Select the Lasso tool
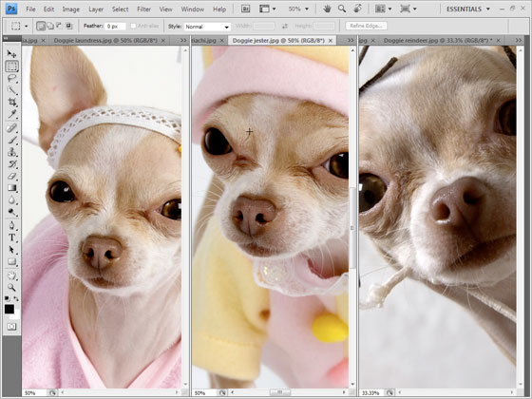 [x=11, y=78]
